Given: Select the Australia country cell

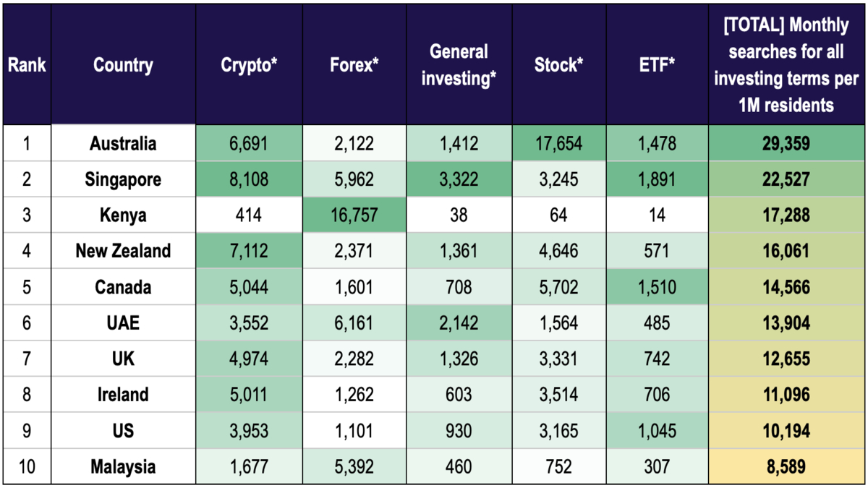Looking at the screenshot, I should pos(123,143).
